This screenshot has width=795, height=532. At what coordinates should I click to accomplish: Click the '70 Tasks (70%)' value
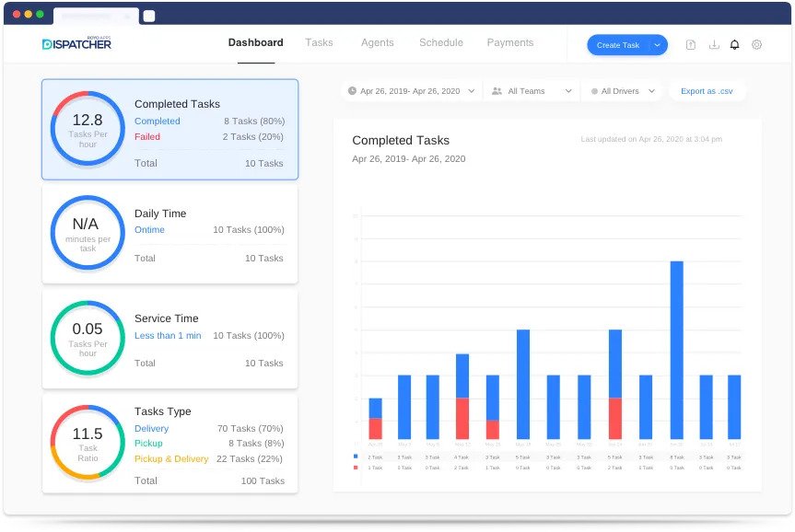251,429
